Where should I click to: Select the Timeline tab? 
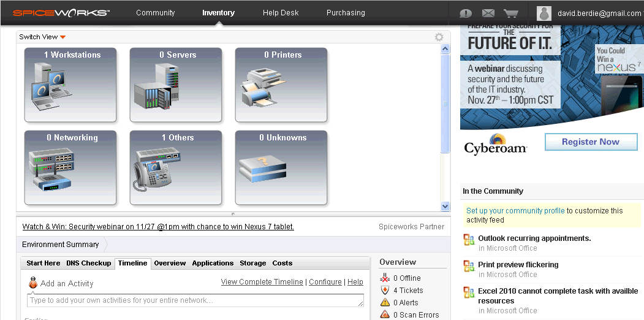pos(133,264)
